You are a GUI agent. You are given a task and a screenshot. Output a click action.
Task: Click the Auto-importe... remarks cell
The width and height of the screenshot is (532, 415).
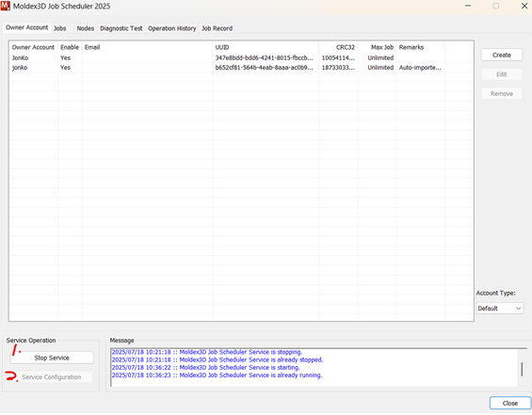coord(420,68)
